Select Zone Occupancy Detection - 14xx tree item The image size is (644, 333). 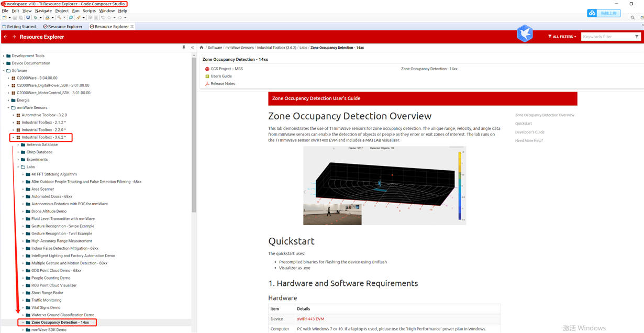click(60, 323)
